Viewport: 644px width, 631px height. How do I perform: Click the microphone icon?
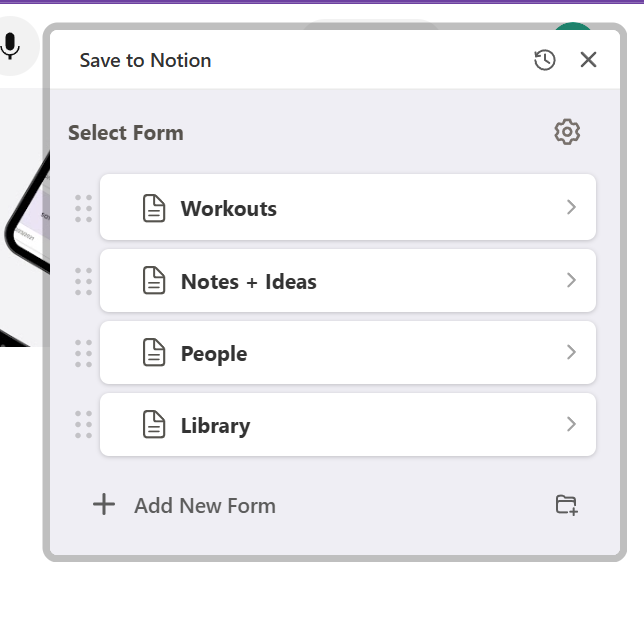point(11,46)
